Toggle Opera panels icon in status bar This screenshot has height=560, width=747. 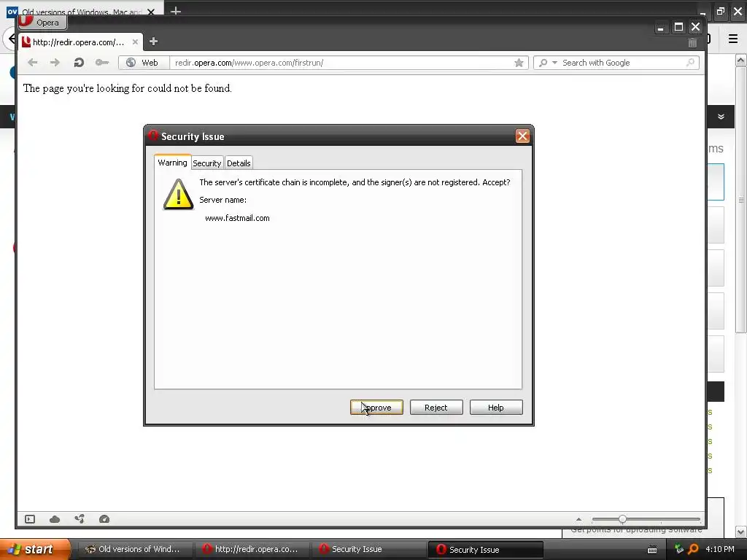[x=30, y=519]
